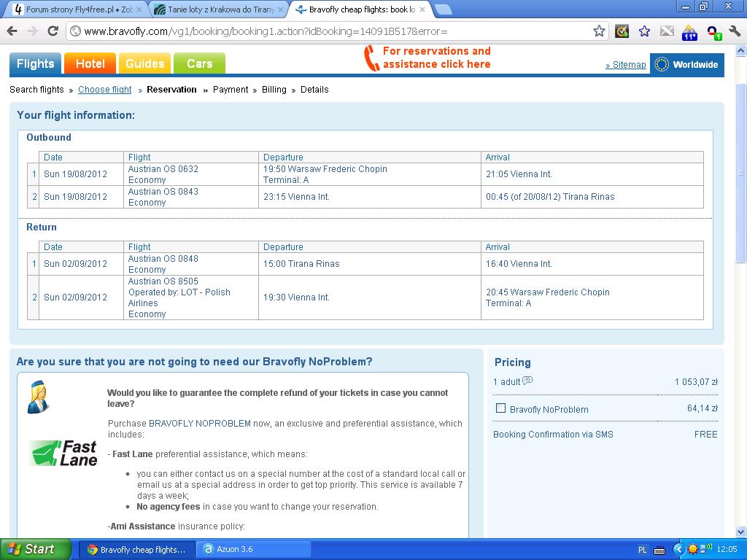The height and width of the screenshot is (560, 747).
Task: Close the Tanie loty z Krakowa tab
Action: point(281,9)
